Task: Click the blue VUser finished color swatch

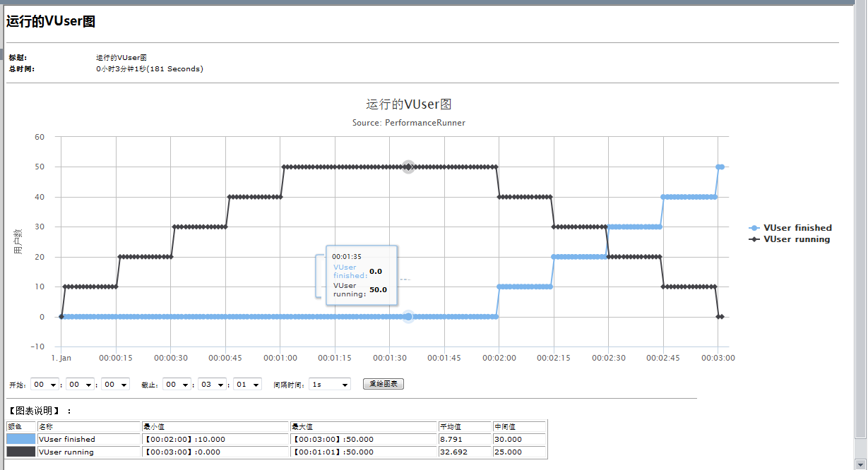Action: [21, 439]
